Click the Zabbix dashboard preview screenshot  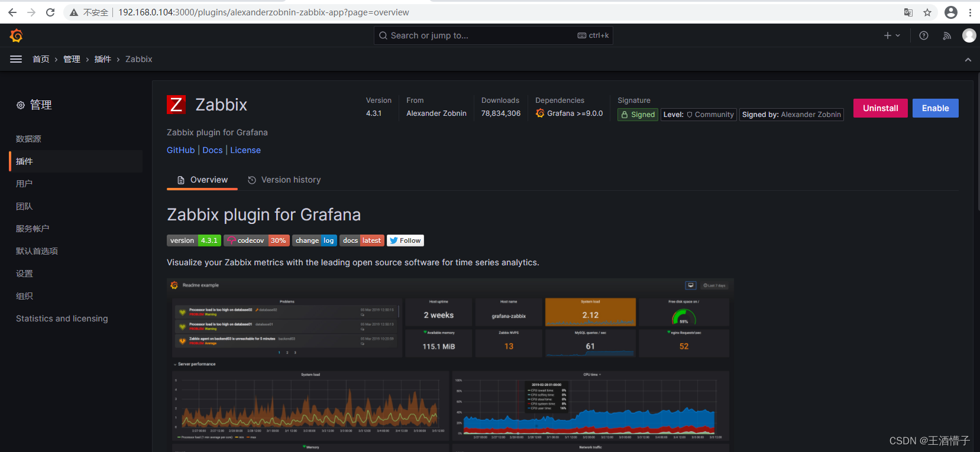(x=450, y=365)
